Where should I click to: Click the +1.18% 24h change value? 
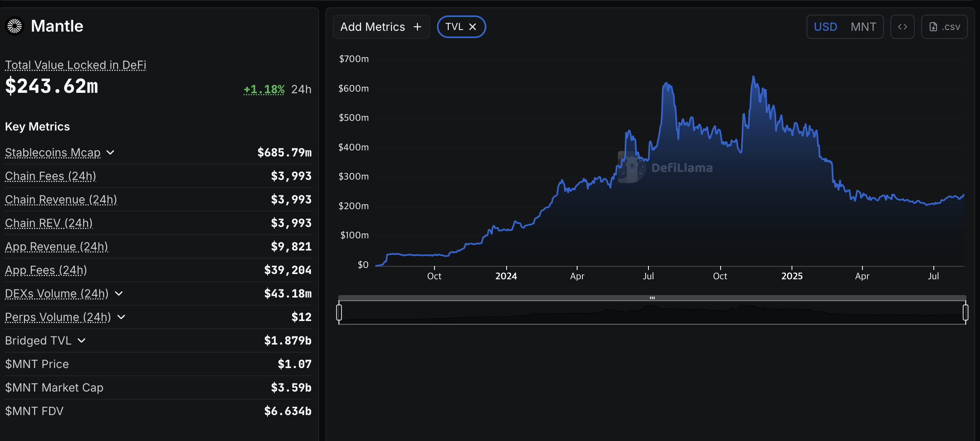point(264,89)
